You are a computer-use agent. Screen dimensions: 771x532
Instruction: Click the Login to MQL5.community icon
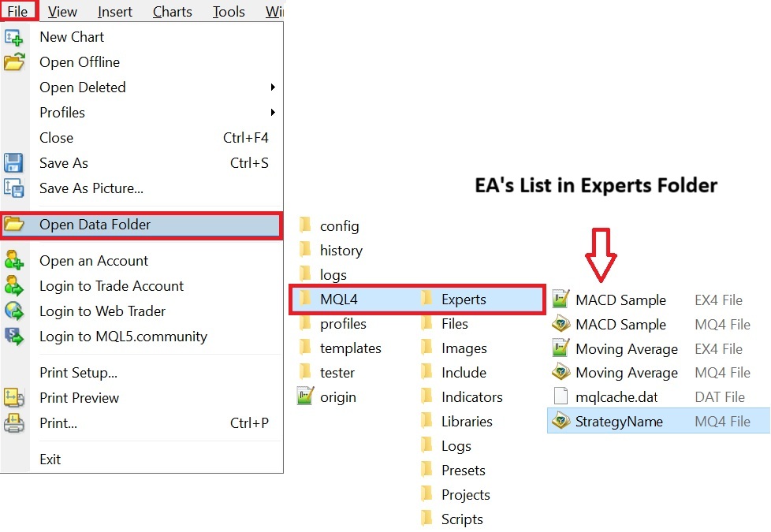(14, 337)
